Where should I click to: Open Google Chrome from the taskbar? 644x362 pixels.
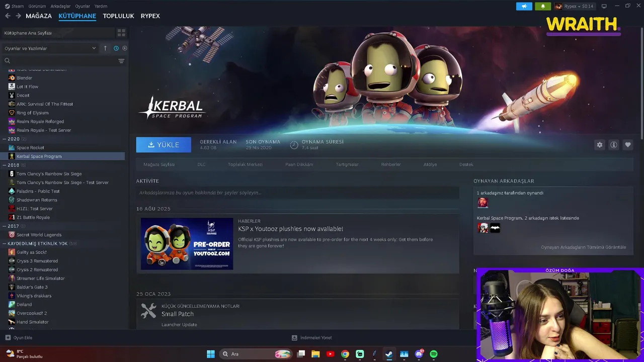tap(345, 354)
